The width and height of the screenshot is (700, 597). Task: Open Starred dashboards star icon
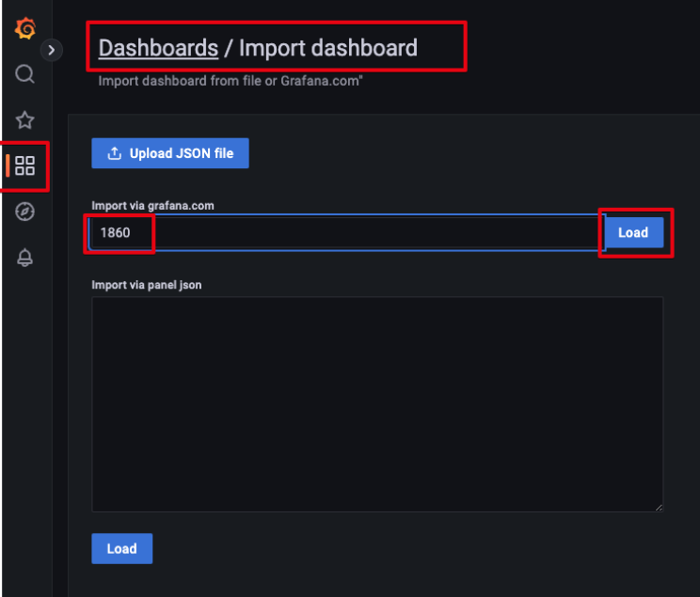pyautogui.click(x=25, y=120)
